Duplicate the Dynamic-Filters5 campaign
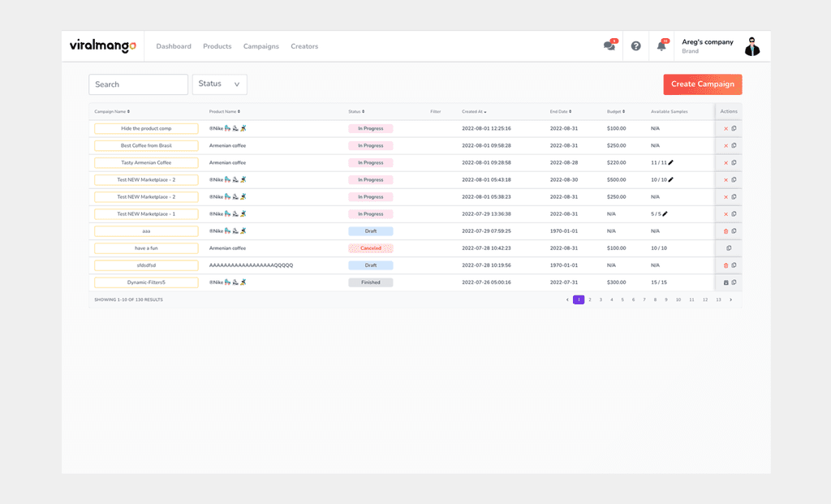This screenshot has width=831, height=504. click(x=734, y=282)
